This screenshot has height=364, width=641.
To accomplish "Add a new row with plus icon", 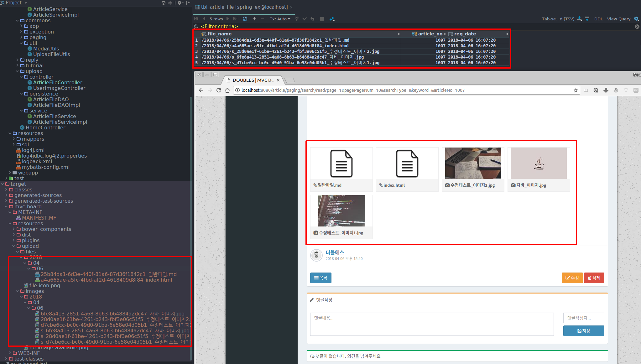I will (x=254, y=19).
